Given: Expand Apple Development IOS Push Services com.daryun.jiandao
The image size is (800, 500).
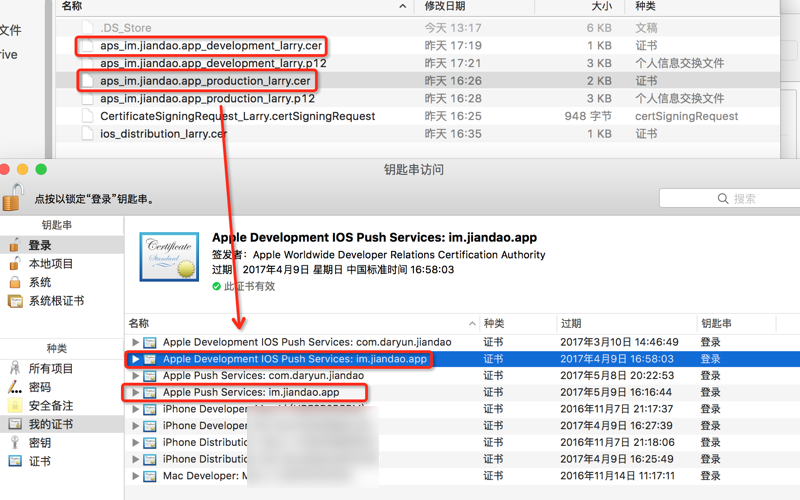Looking at the screenshot, I should click(x=135, y=342).
